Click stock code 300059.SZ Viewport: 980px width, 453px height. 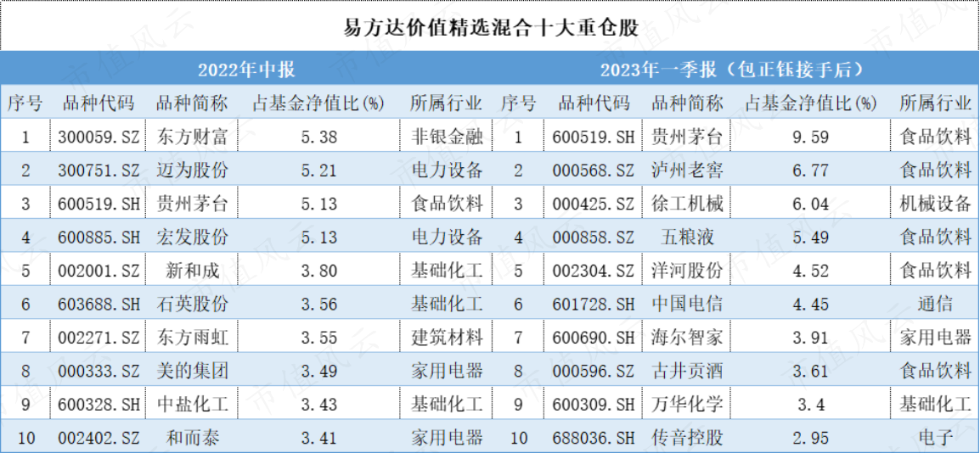point(99,137)
